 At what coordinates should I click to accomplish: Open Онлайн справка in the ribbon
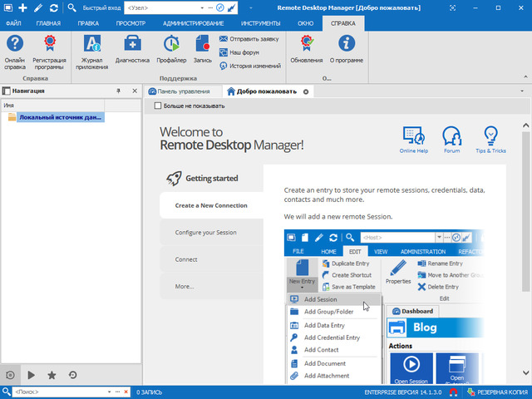pyautogui.click(x=14, y=49)
